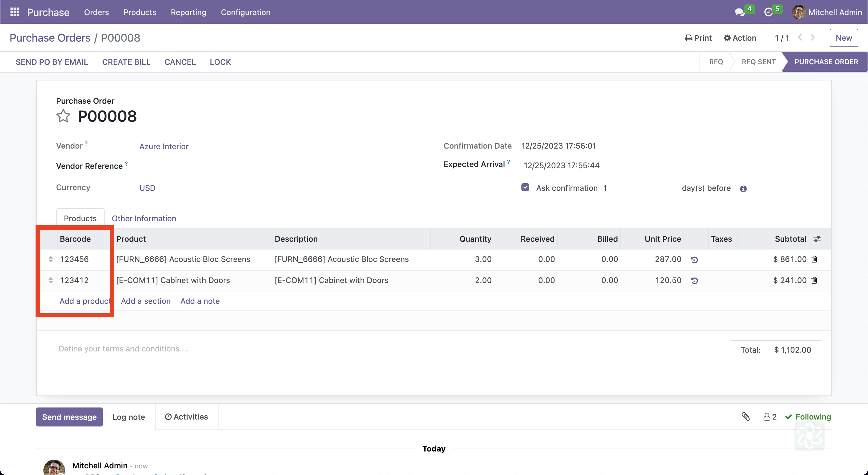
Task: Click the terms and conditions field
Action: (123, 349)
